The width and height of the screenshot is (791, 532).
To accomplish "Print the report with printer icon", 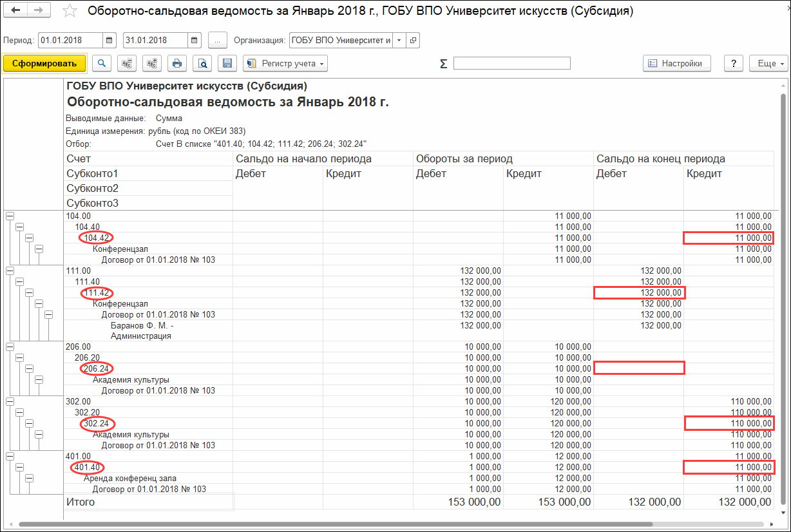I will [x=178, y=63].
